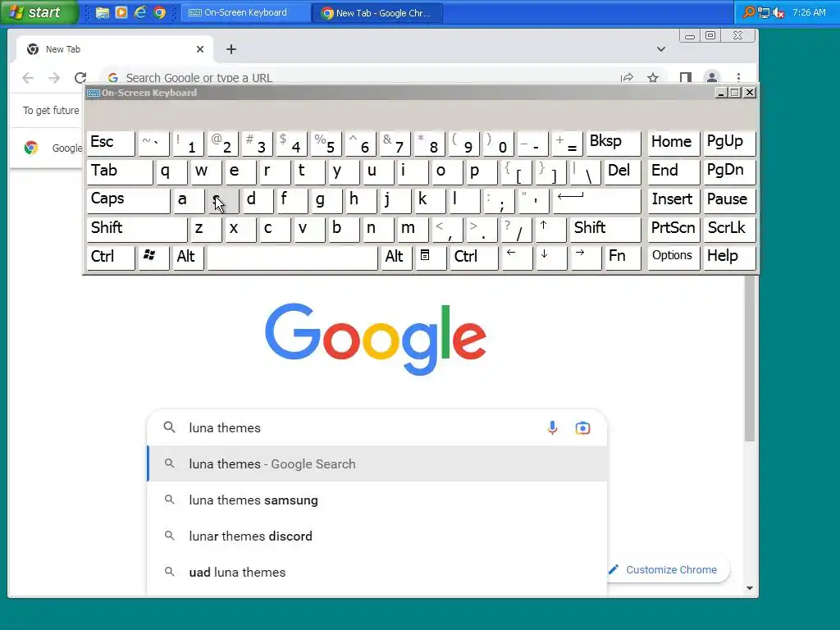Open the Windows start menu

39,12
